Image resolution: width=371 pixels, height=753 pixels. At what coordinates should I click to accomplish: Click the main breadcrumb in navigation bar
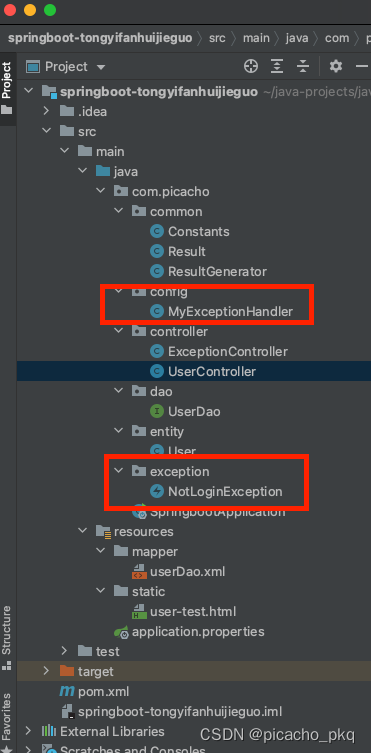pyautogui.click(x=256, y=38)
